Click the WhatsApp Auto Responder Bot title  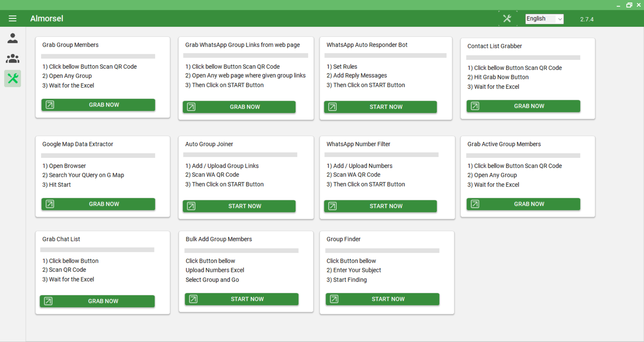367,45
